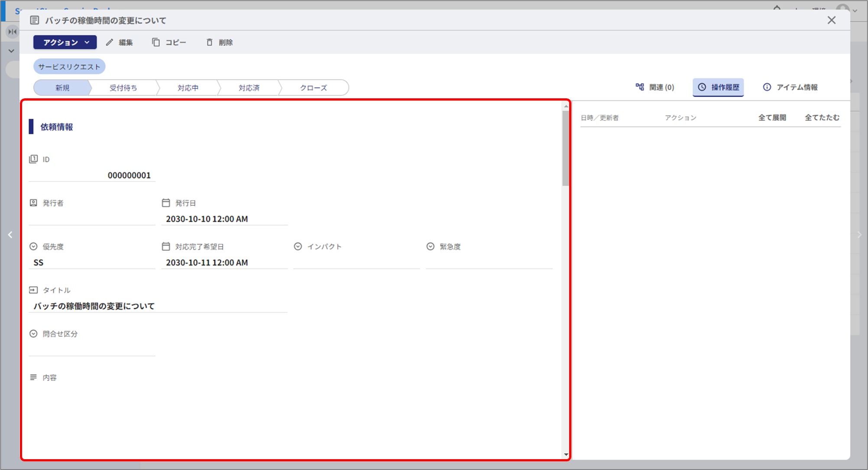Image resolution: width=868 pixels, height=470 pixels.
Task: Click the vertical scrollbar of request form
Action: pos(566,148)
